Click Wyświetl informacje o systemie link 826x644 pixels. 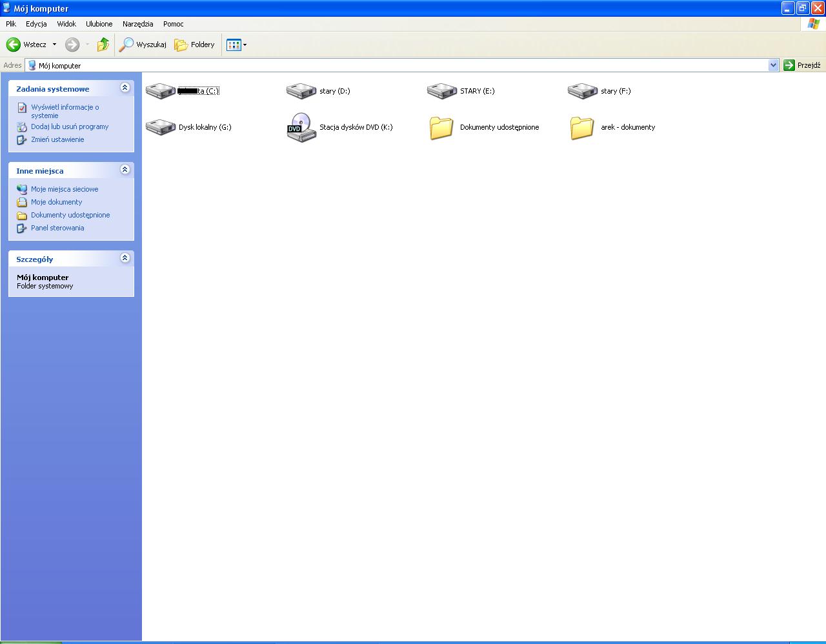pos(65,112)
